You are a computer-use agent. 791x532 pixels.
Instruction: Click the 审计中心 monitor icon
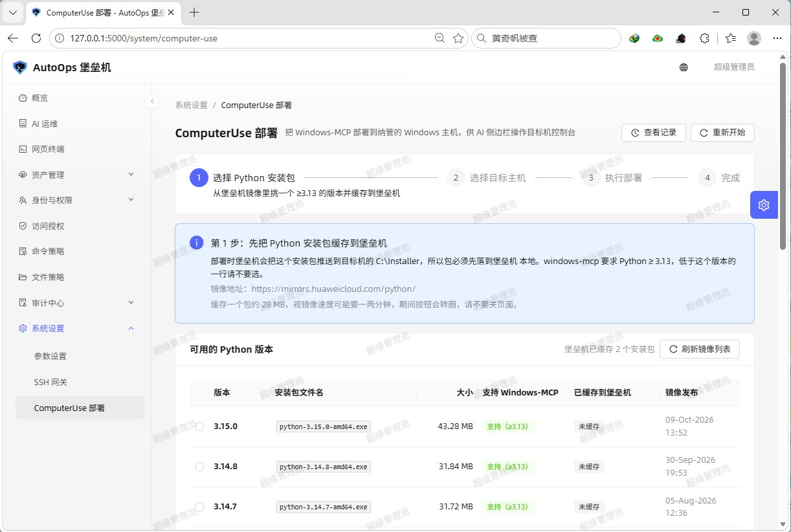23,303
